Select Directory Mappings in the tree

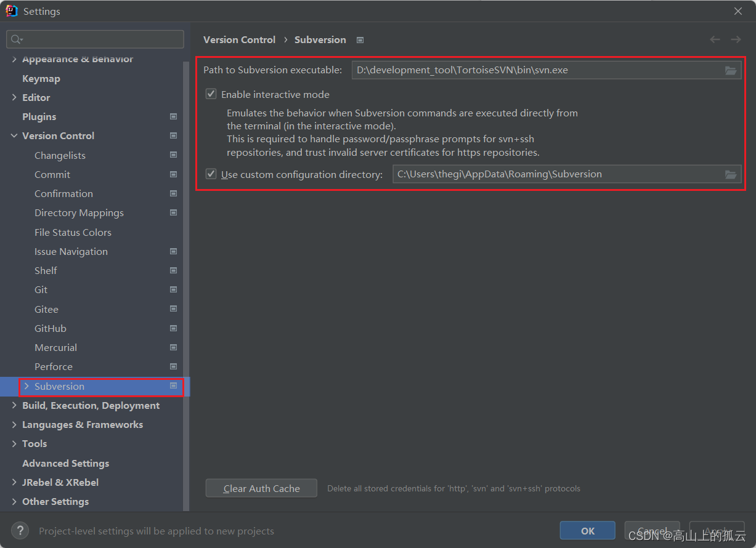(x=79, y=212)
